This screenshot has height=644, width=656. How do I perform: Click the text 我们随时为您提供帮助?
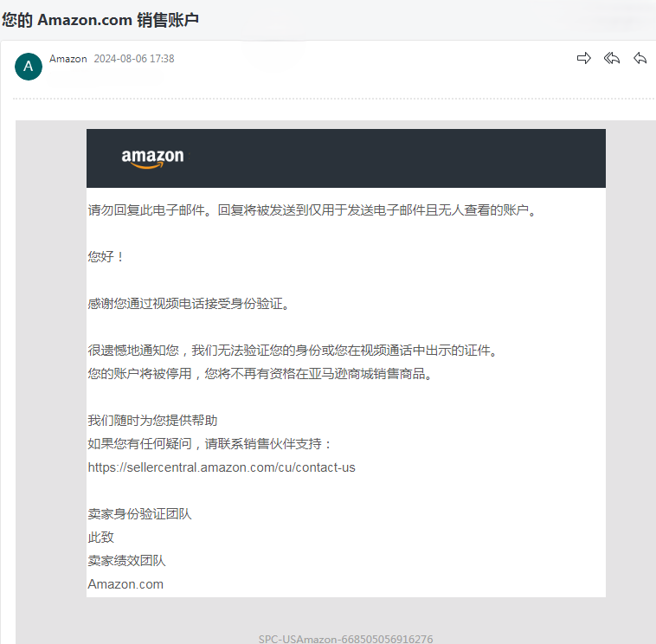tap(152, 420)
